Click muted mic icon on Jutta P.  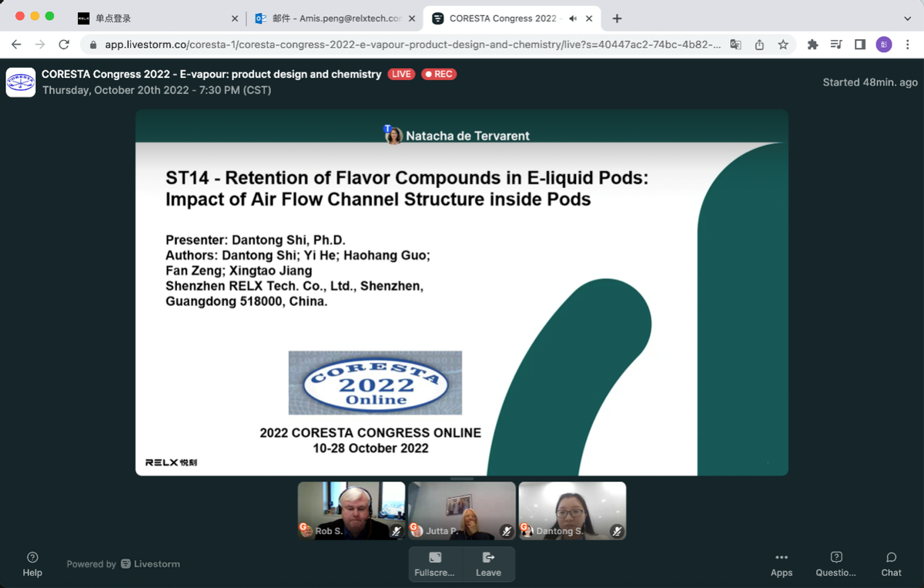pos(507,531)
